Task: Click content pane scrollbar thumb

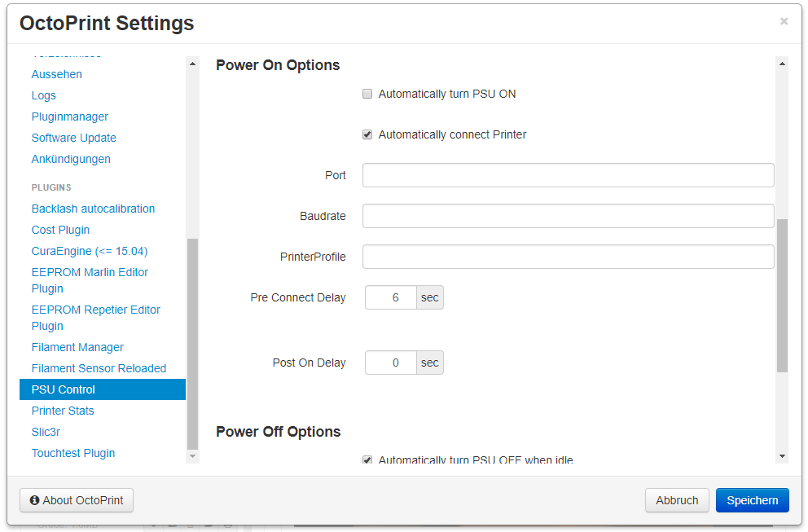Action: pyautogui.click(x=782, y=296)
